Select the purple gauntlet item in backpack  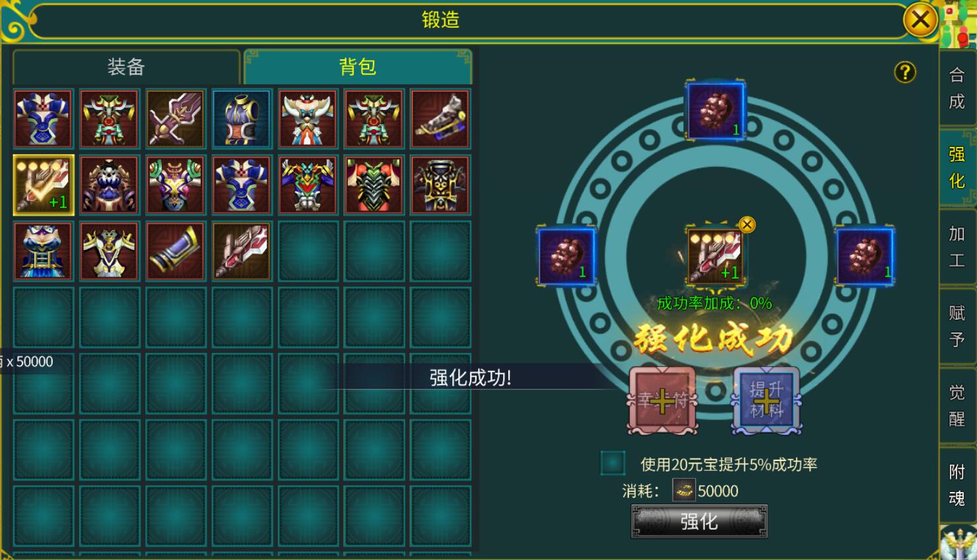pos(176,251)
